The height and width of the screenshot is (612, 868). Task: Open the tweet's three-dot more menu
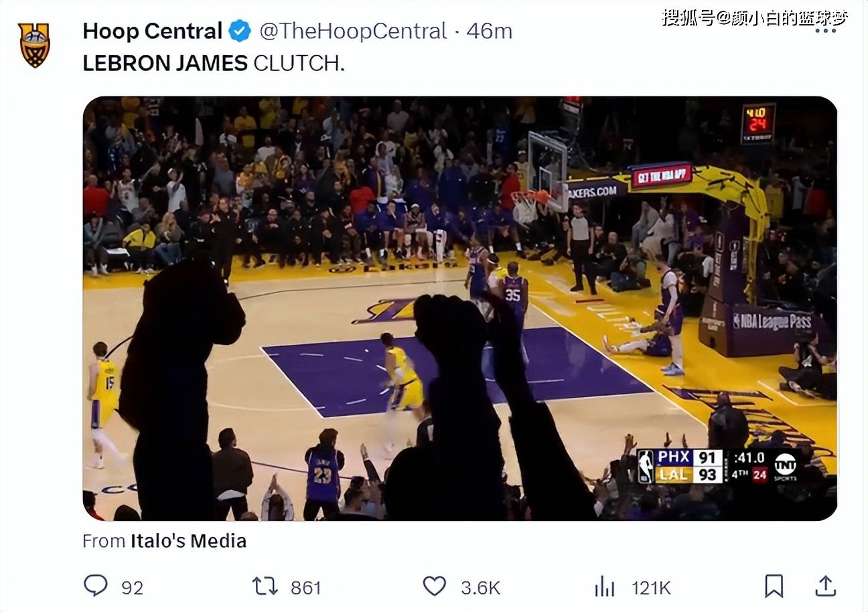(824, 31)
